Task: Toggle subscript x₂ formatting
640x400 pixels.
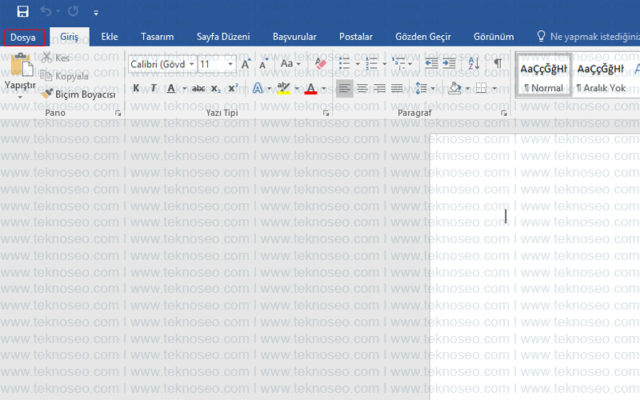Action: coord(216,89)
